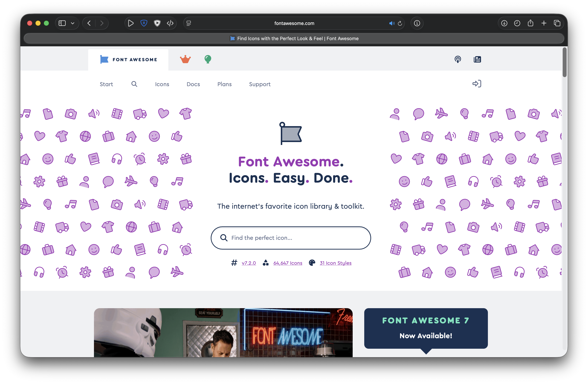The height and width of the screenshot is (384, 588).
Task: Select the Find Icons with the Perfect Look tab
Action: pos(294,39)
